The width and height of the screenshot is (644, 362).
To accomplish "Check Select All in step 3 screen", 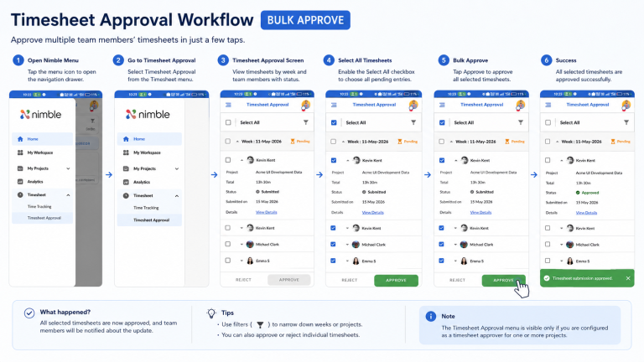I will coord(228,122).
